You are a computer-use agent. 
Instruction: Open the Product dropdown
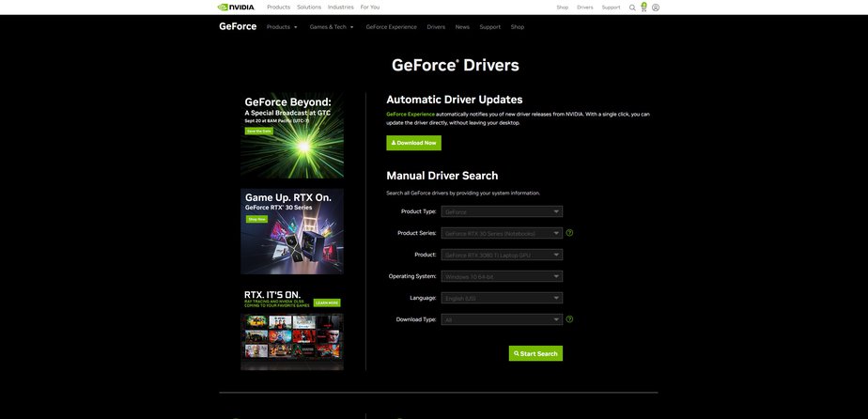tap(502, 255)
